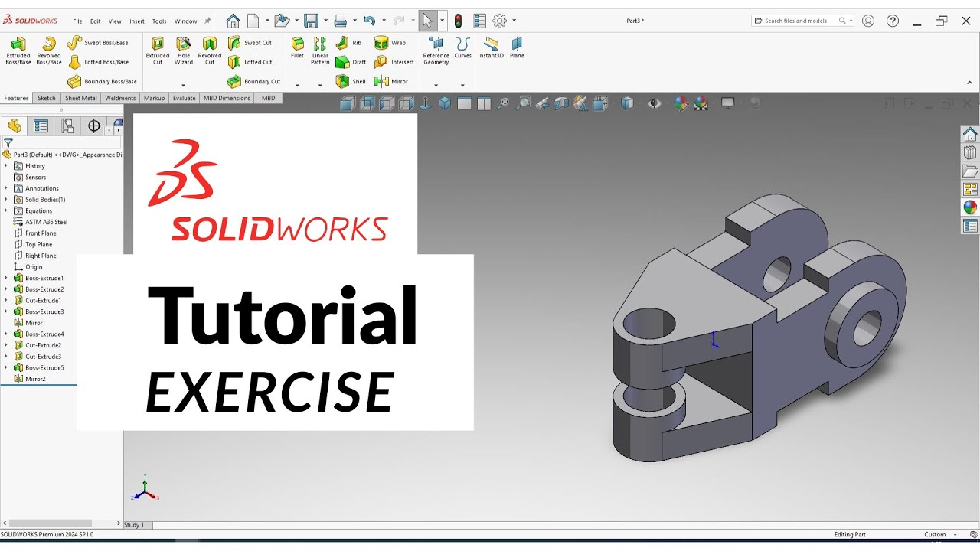Switch to PropertyManager tab icon

coord(41,126)
